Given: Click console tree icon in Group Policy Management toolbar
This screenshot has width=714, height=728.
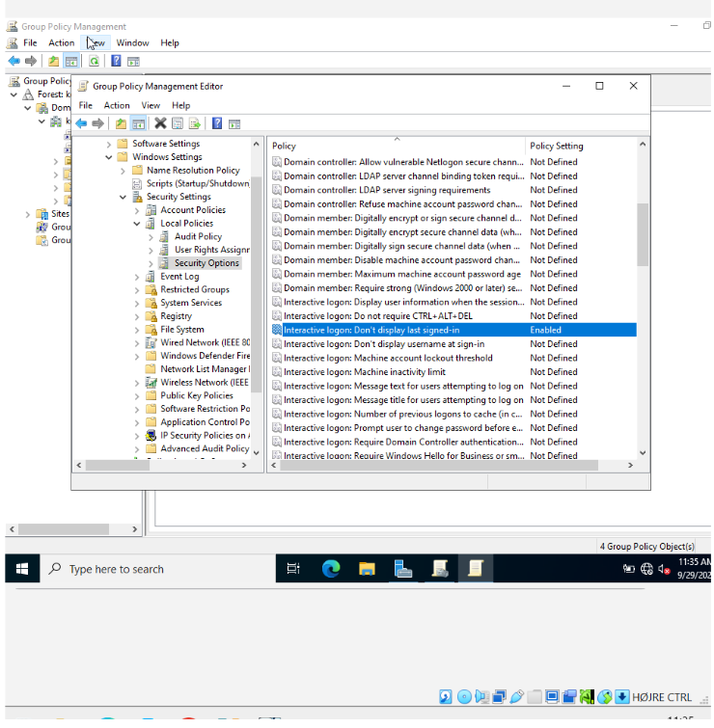Looking at the screenshot, I should click(x=71, y=61).
